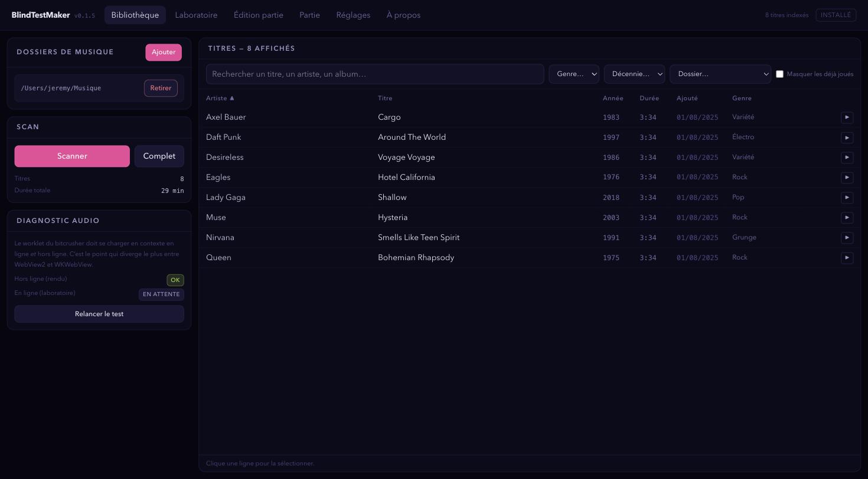Screen dimensions: 868x479
Task: Select the Daft Punk artist cell
Action: click(x=224, y=137)
